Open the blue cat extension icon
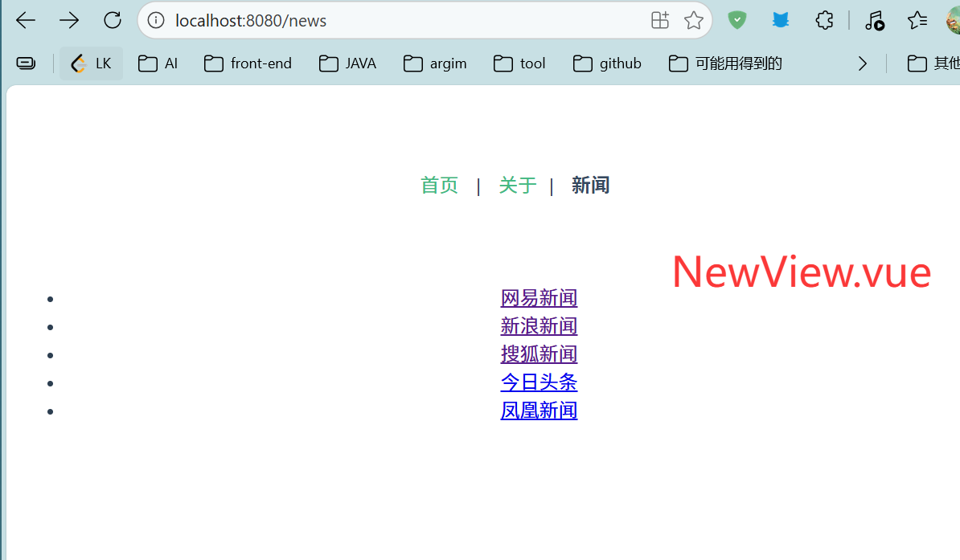960x560 pixels. (x=780, y=21)
